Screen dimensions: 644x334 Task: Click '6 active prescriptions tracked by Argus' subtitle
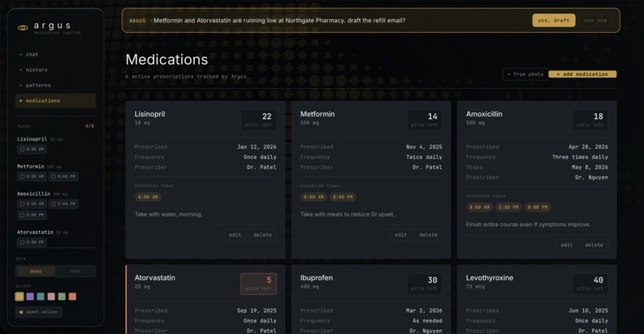(x=187, y=77)
